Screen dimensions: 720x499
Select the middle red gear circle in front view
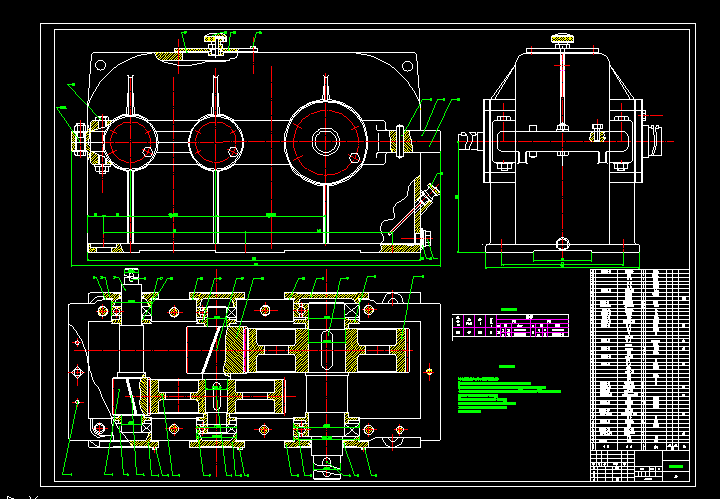[216, 141]
